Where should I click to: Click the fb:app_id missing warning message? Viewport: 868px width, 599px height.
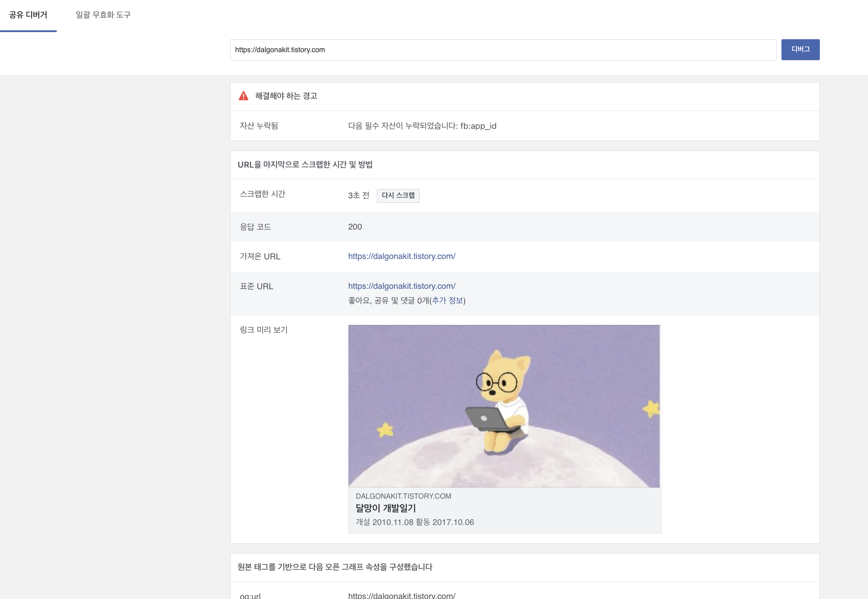point(422,126)
